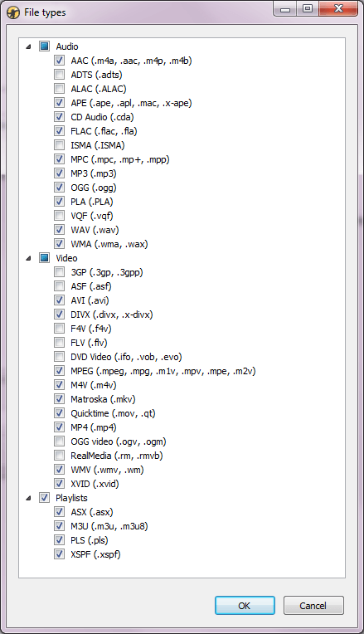Dismiss dialog with Cancel button
The image size is (364, 634).
click(313, 605)
